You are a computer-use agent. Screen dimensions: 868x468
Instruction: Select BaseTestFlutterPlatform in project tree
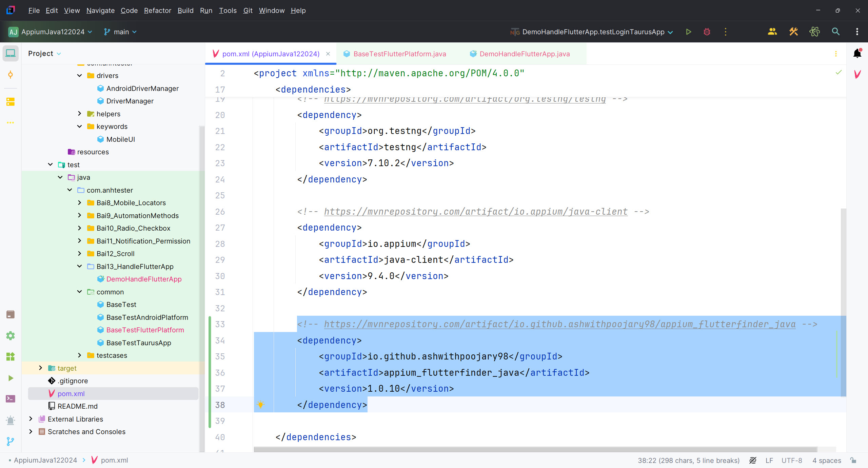pyautogui.click(x=145, y=330)
